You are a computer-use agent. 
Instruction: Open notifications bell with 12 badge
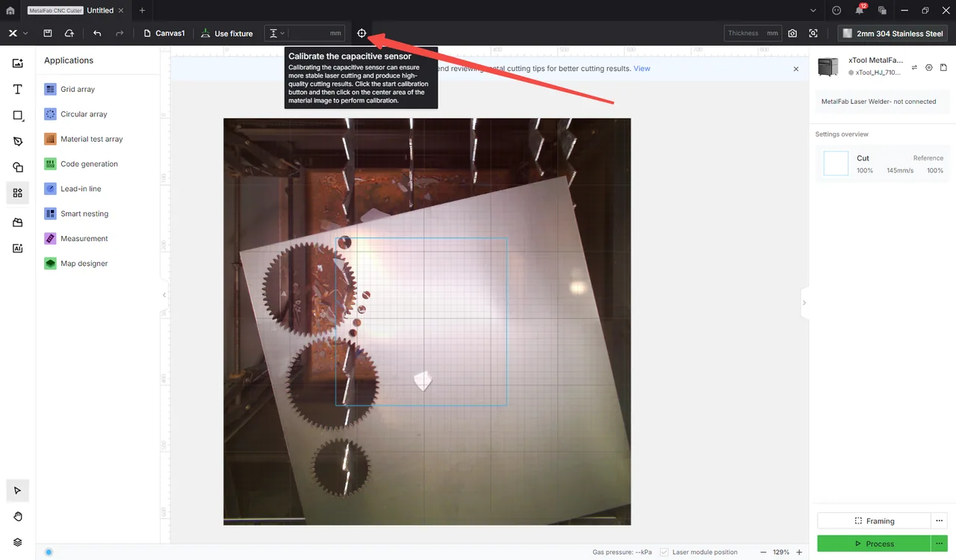pos(860,10)
